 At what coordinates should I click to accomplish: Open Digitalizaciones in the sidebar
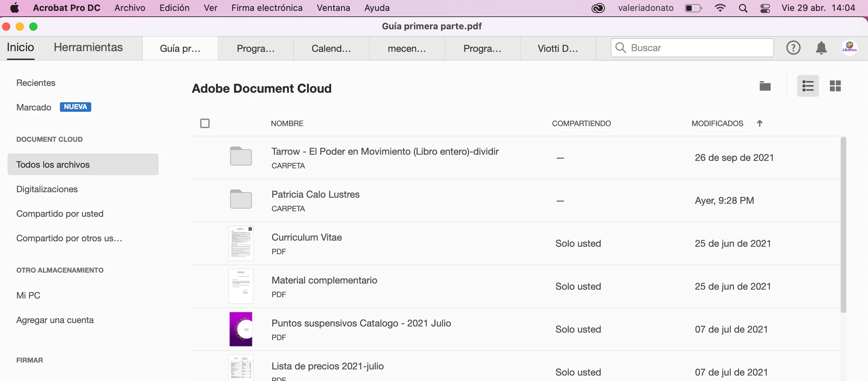[47, 189]
